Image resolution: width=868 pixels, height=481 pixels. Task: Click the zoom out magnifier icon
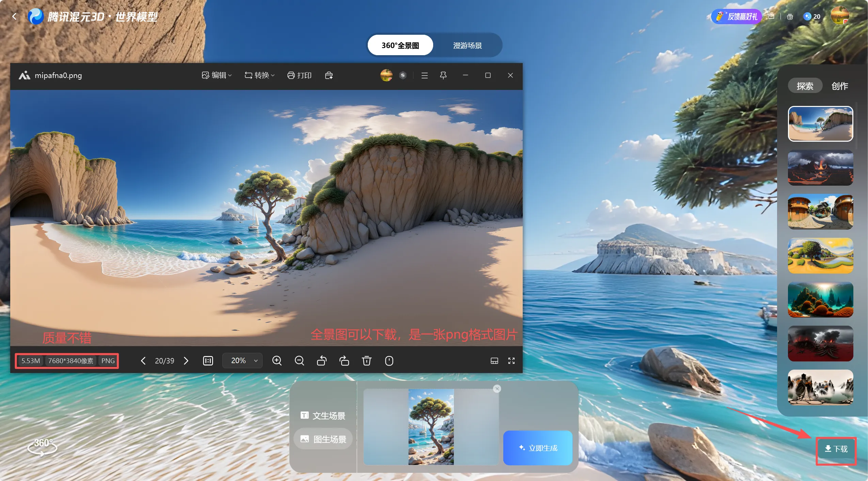[299, 360]
